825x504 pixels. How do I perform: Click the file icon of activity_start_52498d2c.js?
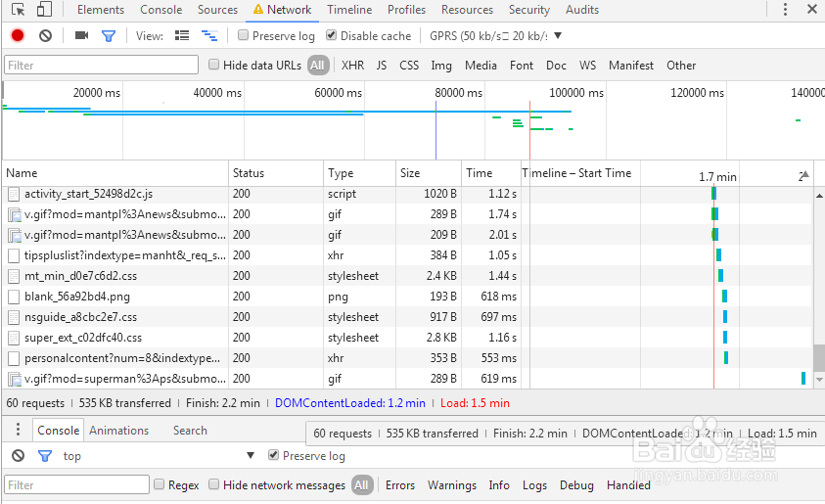point(14,194)
